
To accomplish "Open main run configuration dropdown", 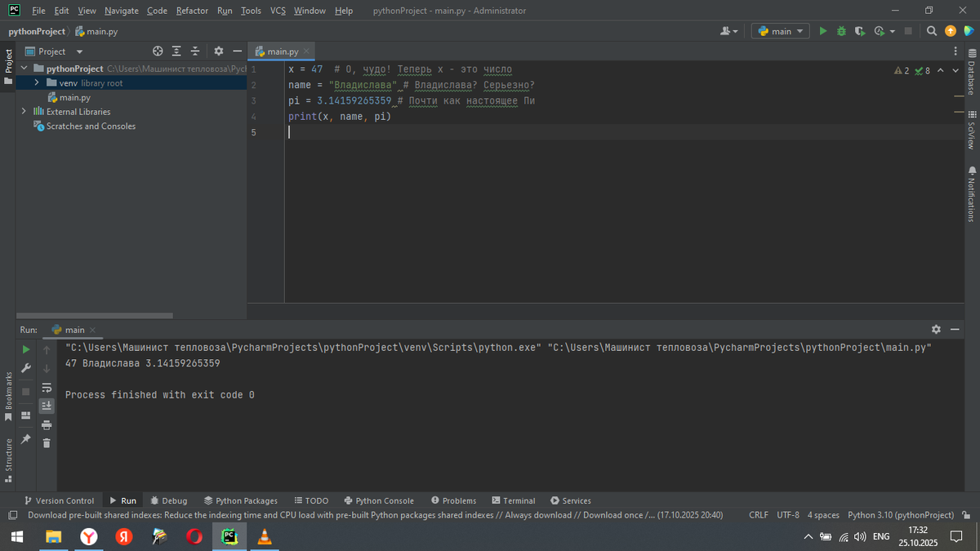I will 781,31.
